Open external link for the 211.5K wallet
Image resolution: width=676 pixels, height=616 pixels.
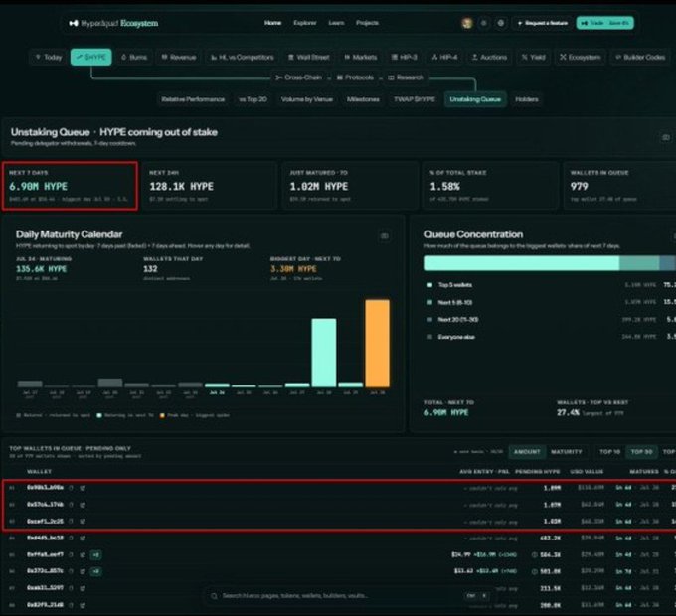83,588
